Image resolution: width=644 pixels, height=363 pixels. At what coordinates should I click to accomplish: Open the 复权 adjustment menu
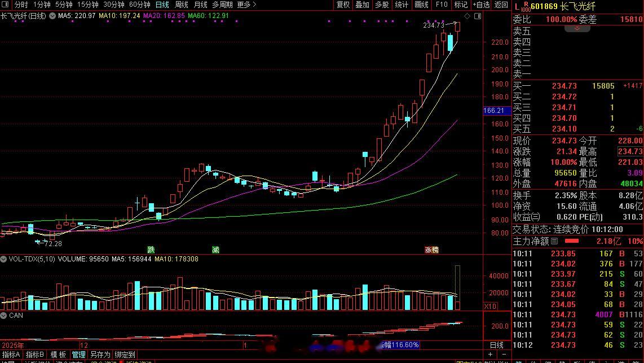click(x=343, y=5)
